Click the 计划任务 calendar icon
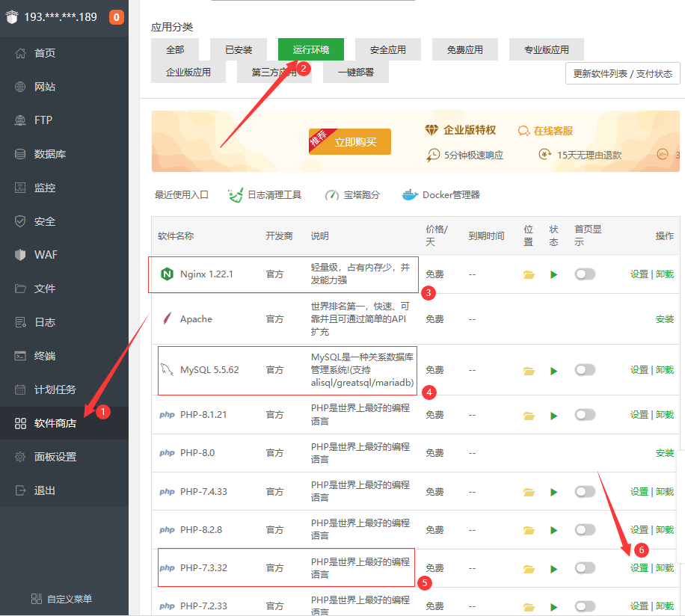The image size is (685, 616). click(x=20, y=389)
